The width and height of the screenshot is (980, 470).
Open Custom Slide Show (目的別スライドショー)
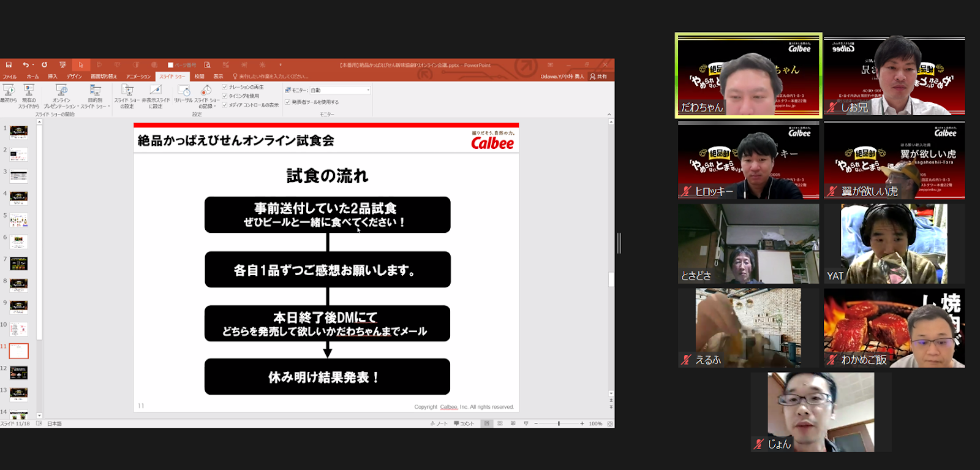coord(96,96)
